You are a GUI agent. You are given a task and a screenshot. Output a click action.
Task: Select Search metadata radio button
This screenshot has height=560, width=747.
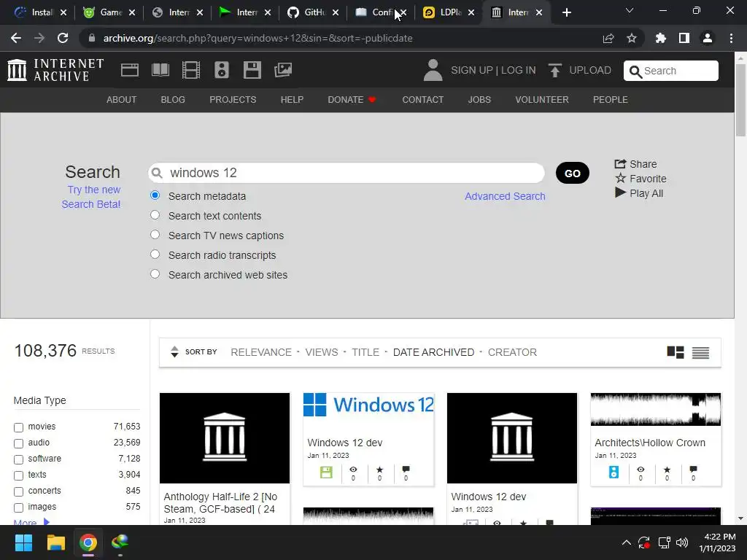[x=155, y=195]
